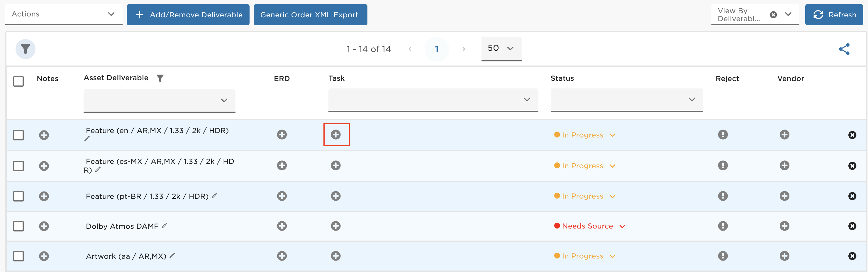Viewport: 868px width, 272px height.
Task: Add ERD for Feature es-MX row
Action: point(282,165)
